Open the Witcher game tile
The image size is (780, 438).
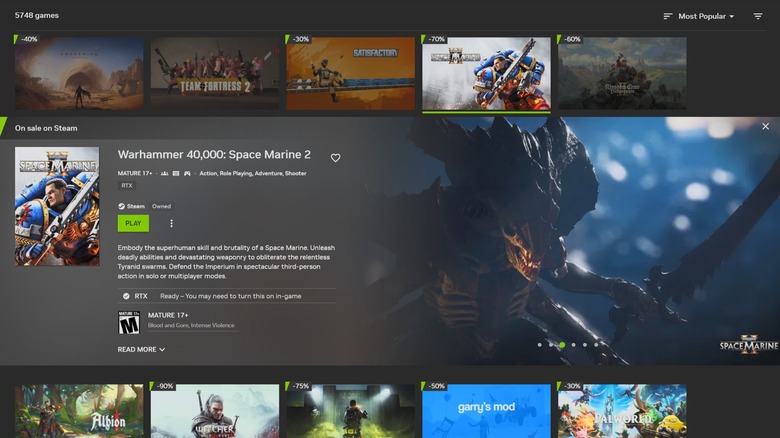point(215,411)
